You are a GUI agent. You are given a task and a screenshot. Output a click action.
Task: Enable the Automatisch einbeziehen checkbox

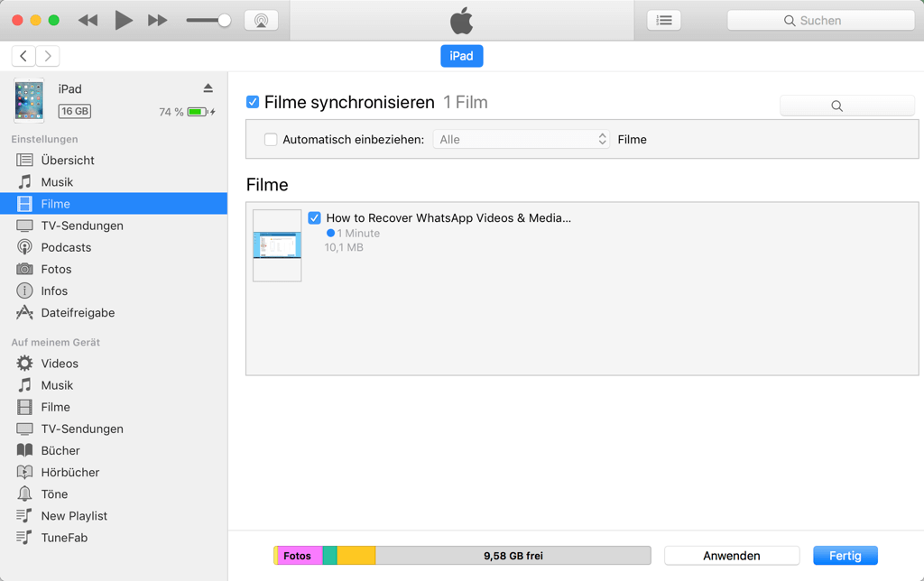coord(271,140)
